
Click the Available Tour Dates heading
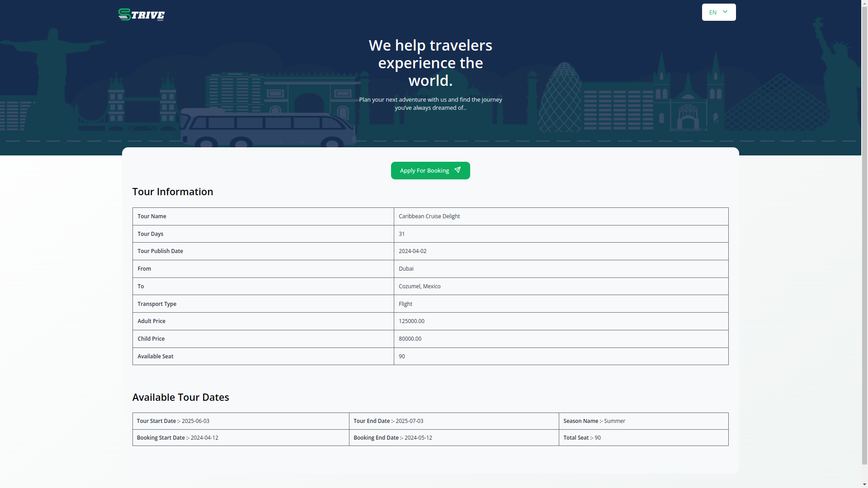coord(180,397)
